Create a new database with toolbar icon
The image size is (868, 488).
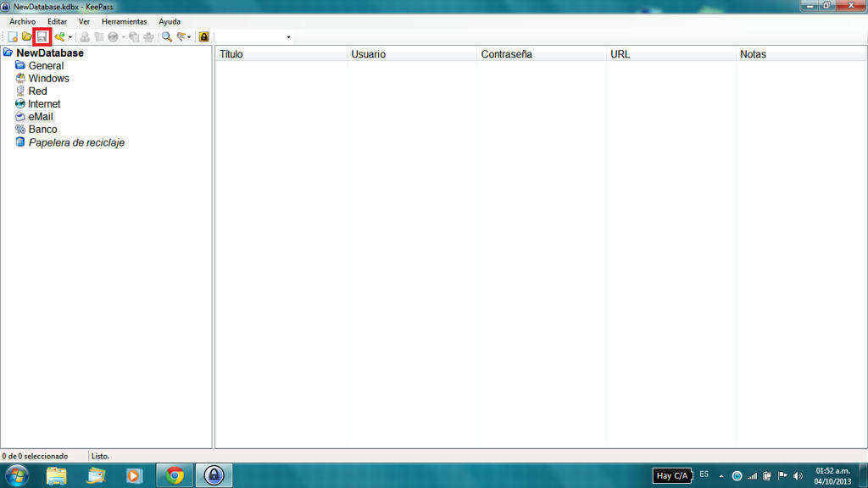point(13,37)
